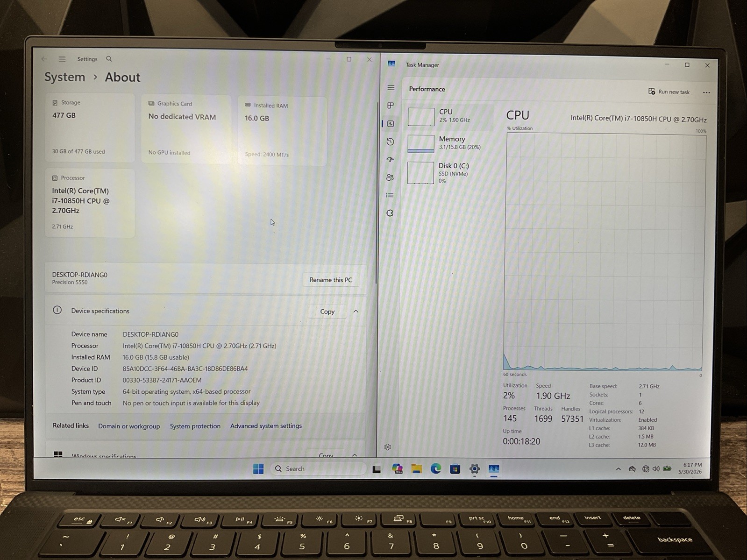This screenshot has height=560, width=747.
Task: Open Domain or workgroup link
Action: point(129,426)
